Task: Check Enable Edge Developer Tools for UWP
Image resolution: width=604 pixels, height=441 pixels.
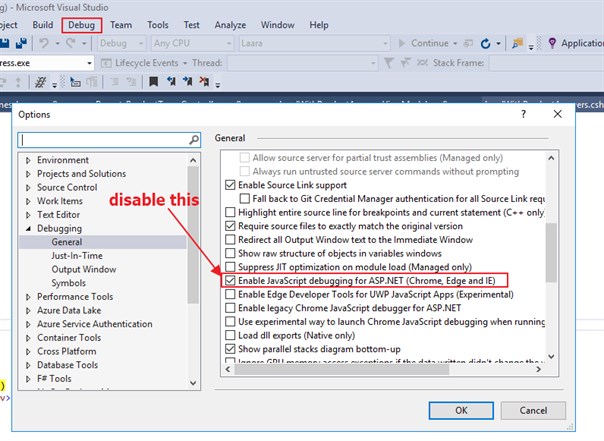Action: pos(230,294)
